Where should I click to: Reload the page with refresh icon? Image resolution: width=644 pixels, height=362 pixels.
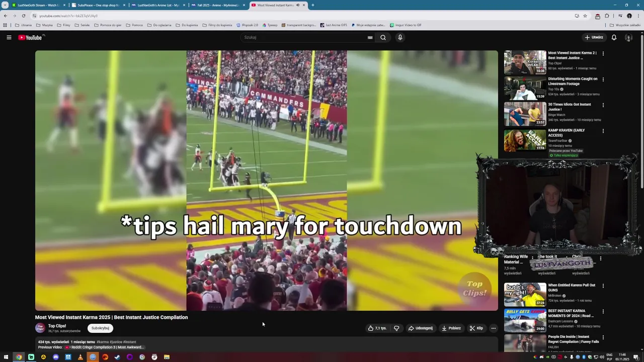[x=23, y=16]
